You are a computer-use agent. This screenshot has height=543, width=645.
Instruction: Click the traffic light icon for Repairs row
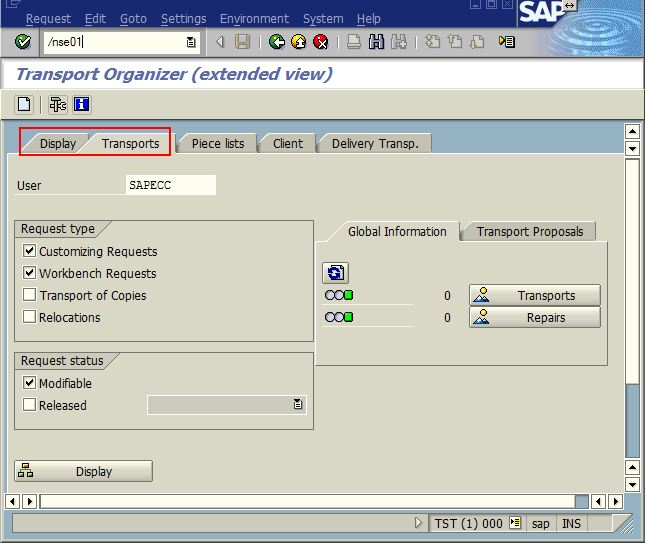339,317
